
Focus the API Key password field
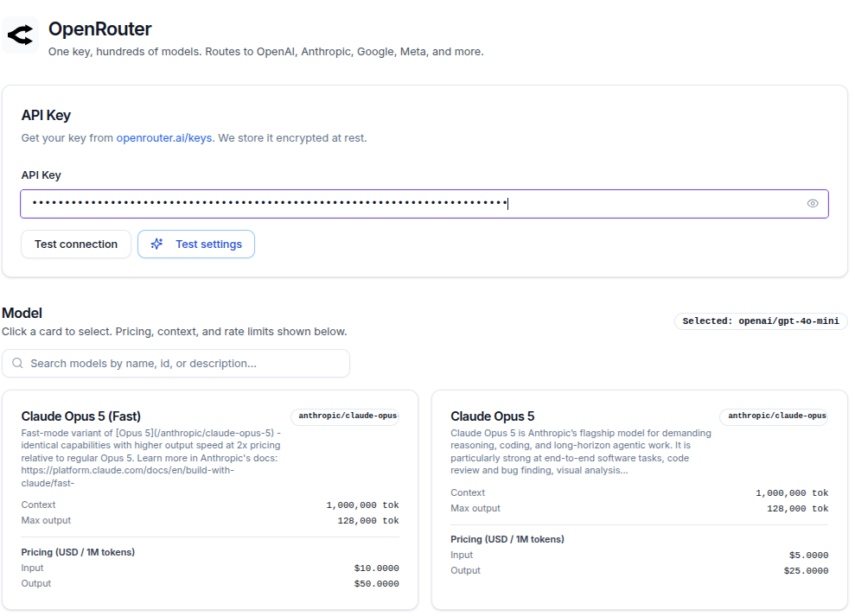point(424,204)
